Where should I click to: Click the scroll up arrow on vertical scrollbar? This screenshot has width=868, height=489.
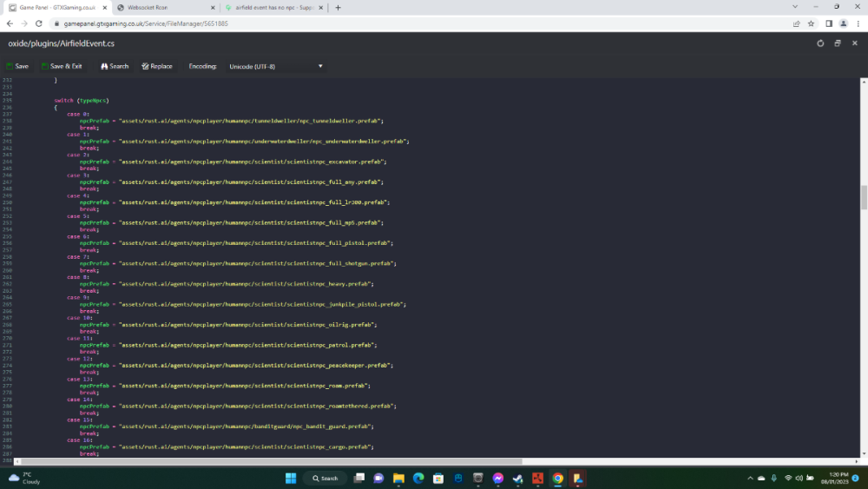pyautogui.click(x=864, y=82)
